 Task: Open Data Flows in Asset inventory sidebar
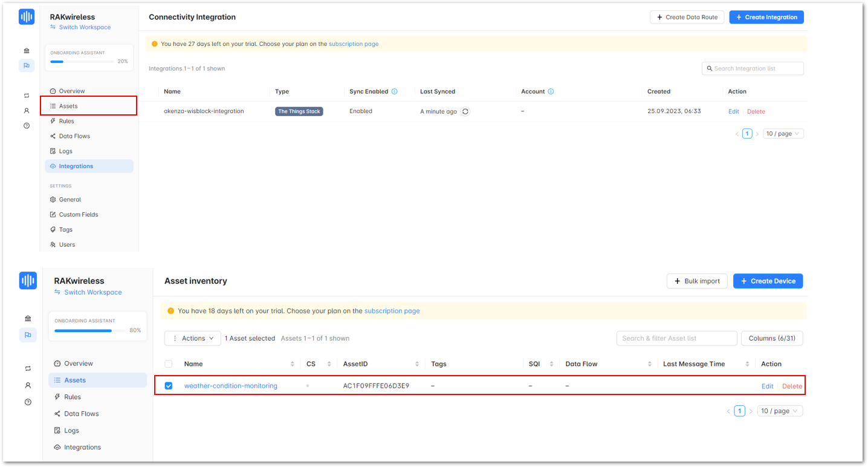97,414
